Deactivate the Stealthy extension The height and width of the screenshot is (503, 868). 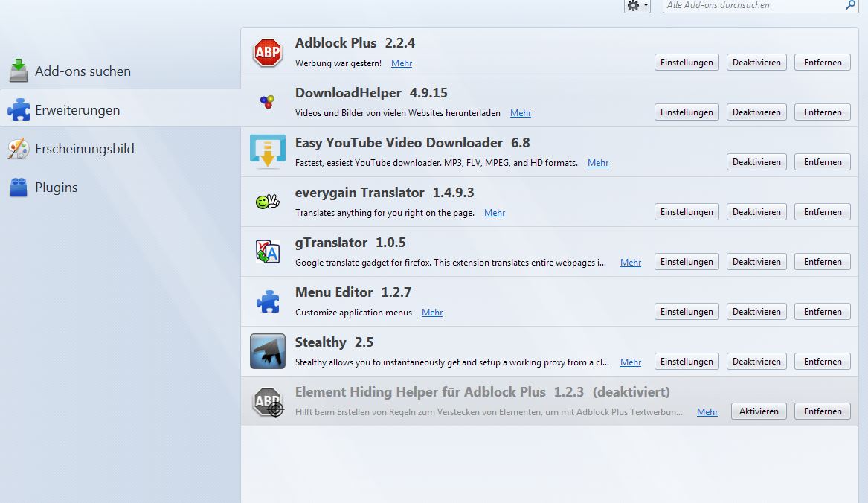tap(756, 361)
